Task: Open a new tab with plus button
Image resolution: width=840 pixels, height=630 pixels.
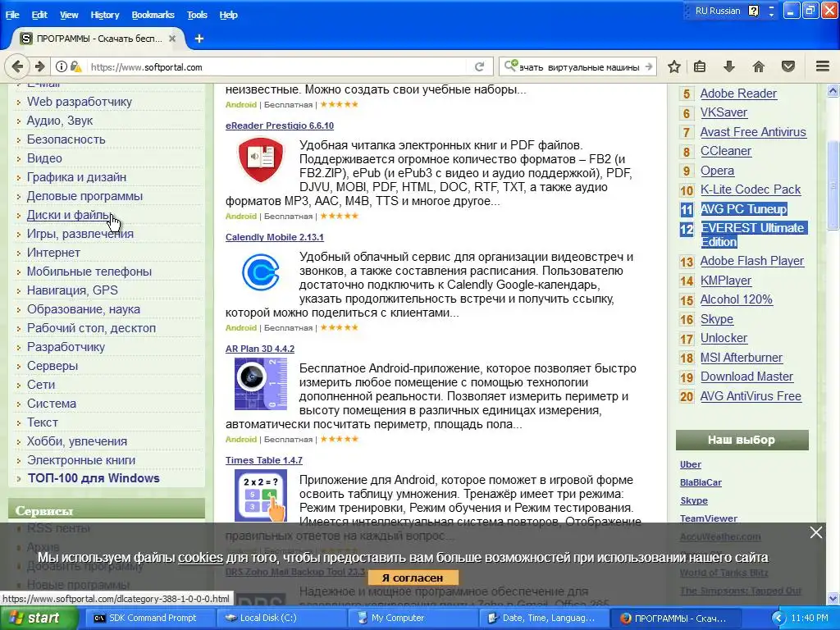Action: (199, 39)
